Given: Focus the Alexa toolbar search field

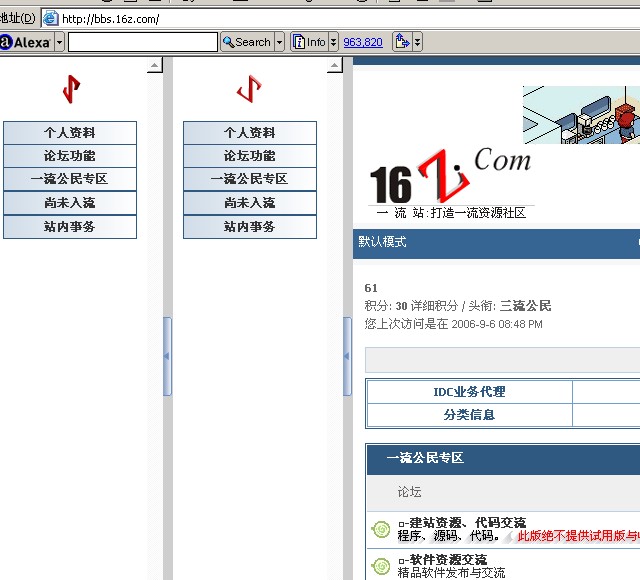Looking at the screenshot, I should [x=143, y=42].
